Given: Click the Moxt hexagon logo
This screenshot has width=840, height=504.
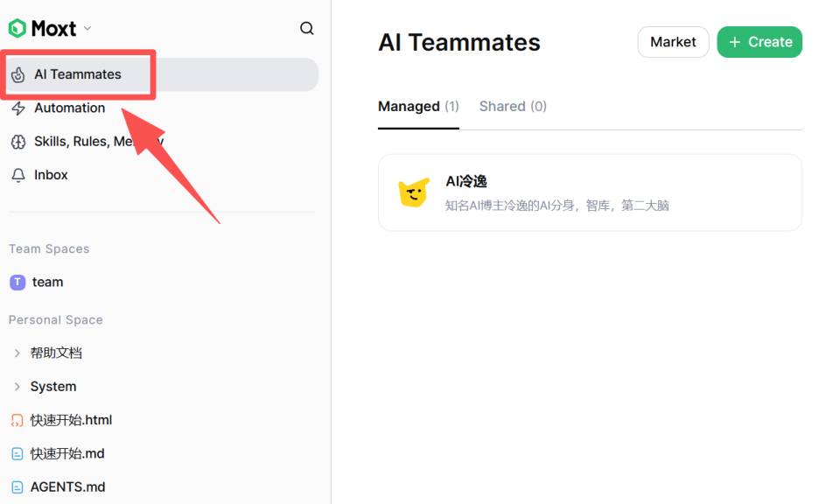Looking at the screenshot, I should pos(17,28).
